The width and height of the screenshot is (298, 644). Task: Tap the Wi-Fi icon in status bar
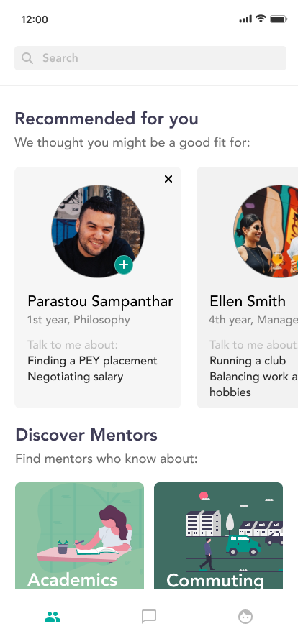(261, 19)
